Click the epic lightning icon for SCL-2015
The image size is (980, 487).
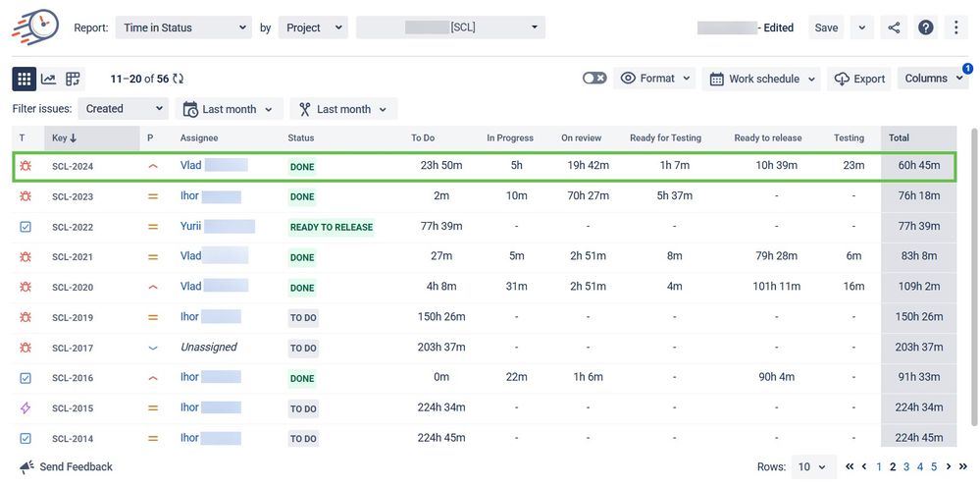point(25,407)
